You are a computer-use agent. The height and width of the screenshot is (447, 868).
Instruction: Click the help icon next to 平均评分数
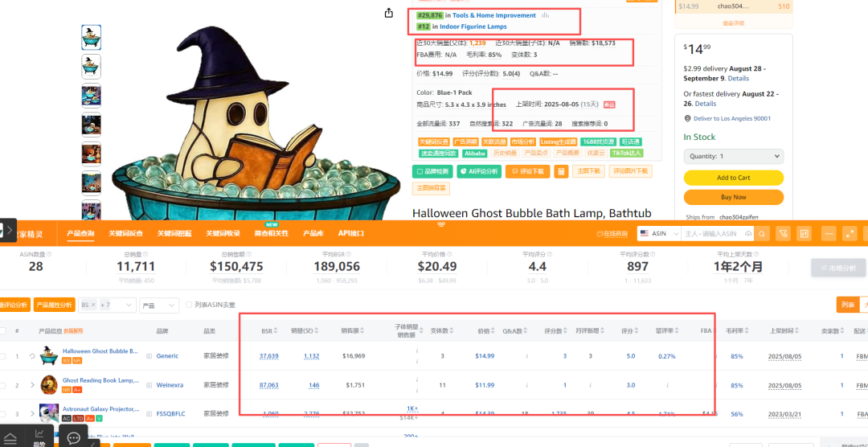[653, 254]
